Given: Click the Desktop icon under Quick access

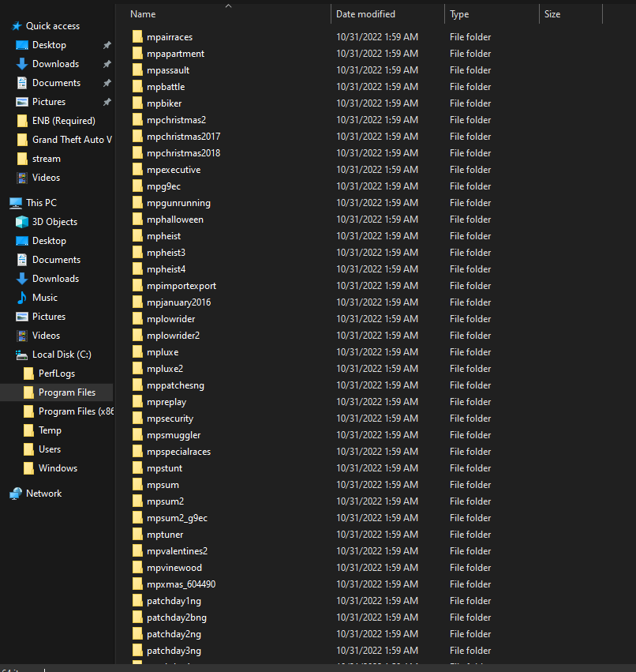Looking at the screenshot, I should 22,45.
